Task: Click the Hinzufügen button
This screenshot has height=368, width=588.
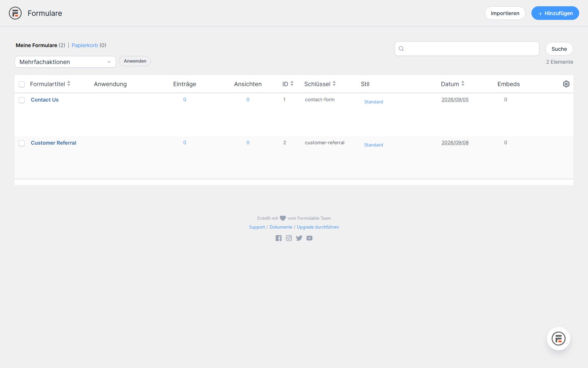Action: (x=555, y=13)
